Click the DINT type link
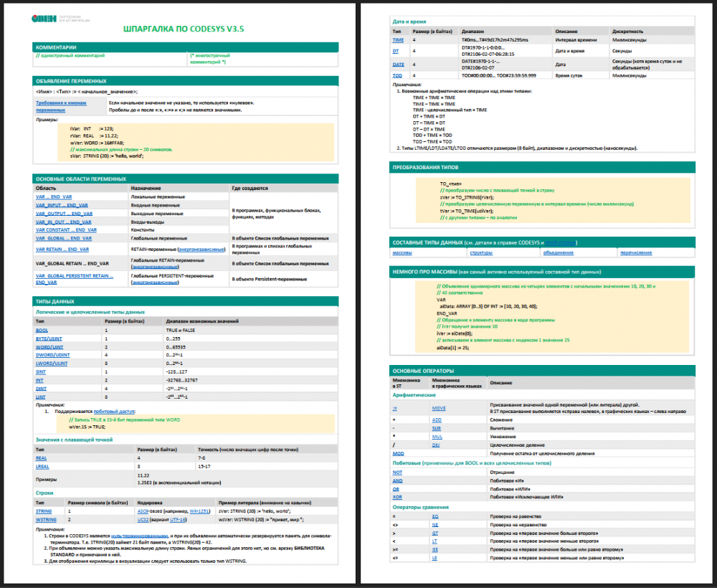The width and height of the screenshot is (717, 588). (41, 388)
